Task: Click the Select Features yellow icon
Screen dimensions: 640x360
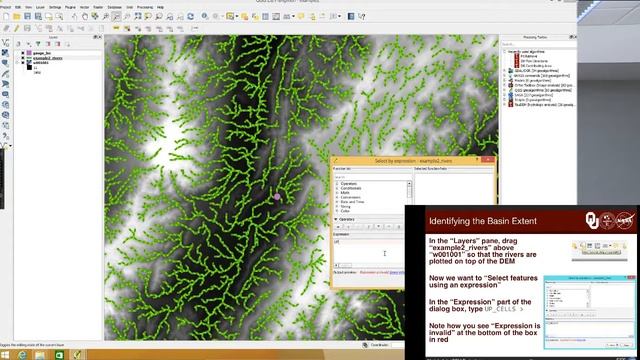Action: coord(230,17)
